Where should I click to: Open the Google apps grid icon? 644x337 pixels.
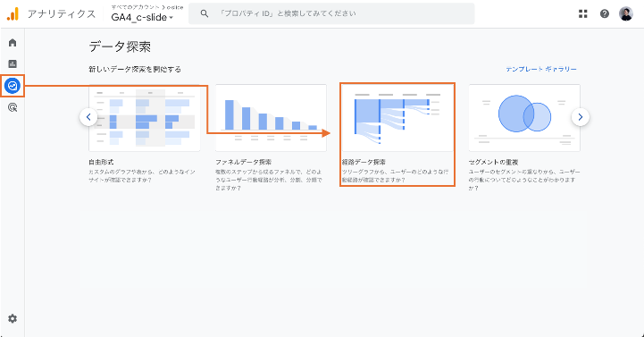[x=582, y=13]
